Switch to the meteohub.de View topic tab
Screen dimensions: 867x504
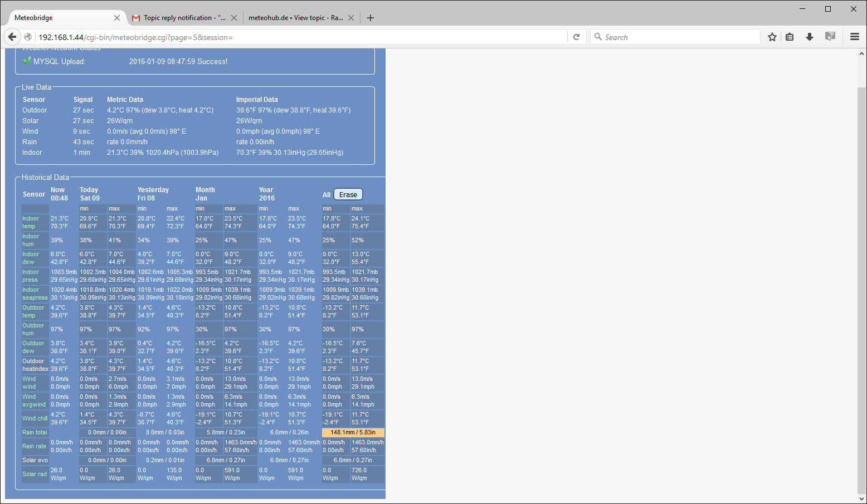pos(295,18)
